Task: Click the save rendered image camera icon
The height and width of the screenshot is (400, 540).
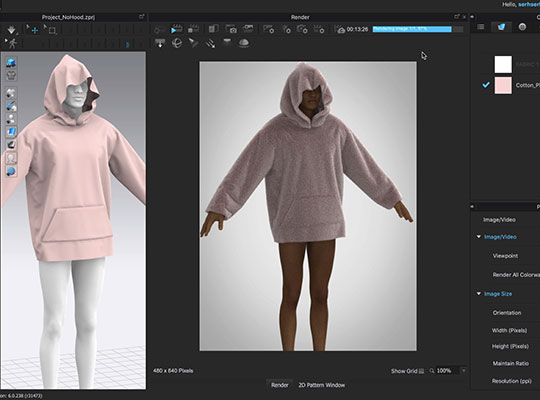Action: coord(231,29)
